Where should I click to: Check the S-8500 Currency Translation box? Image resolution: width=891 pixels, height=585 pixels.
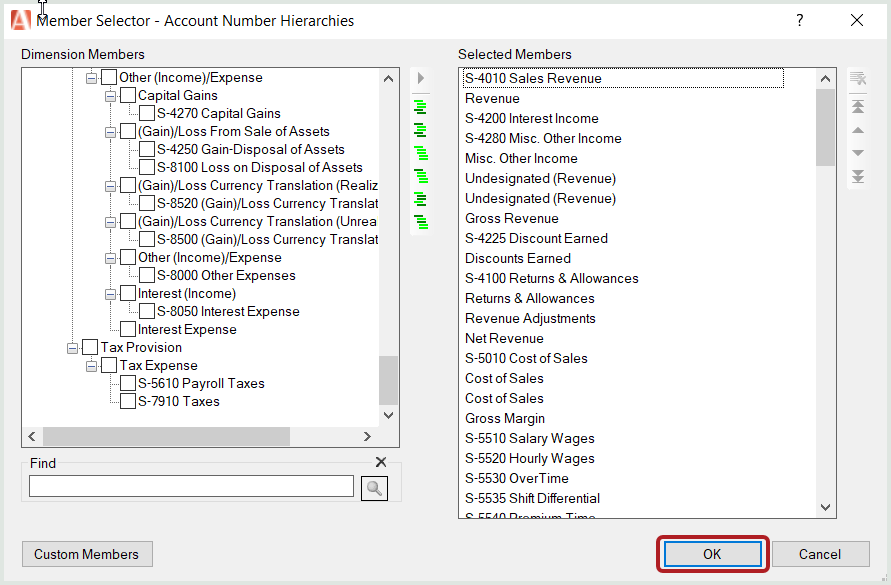point(147,239)
